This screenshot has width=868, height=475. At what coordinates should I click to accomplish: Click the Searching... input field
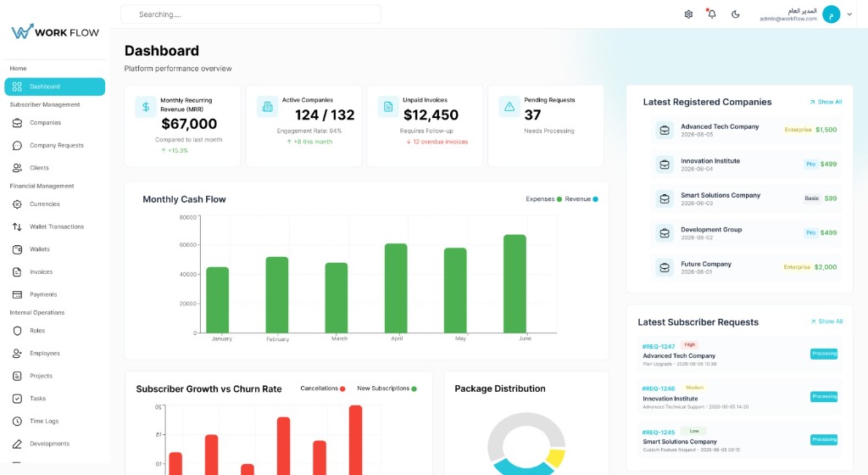click(251, 14)
